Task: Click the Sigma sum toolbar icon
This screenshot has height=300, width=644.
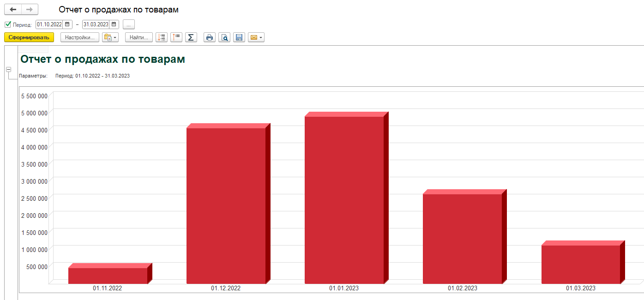Action: click(x=191, y=37)
